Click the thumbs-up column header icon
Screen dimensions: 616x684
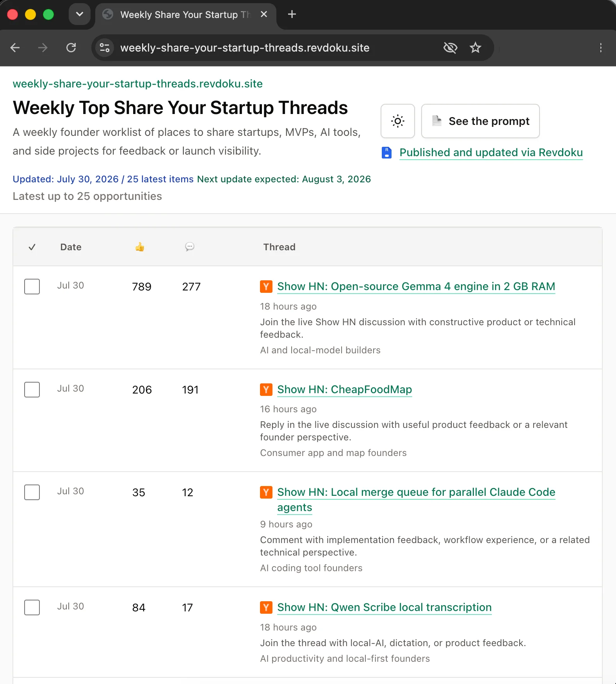click(x=140, y=247)
